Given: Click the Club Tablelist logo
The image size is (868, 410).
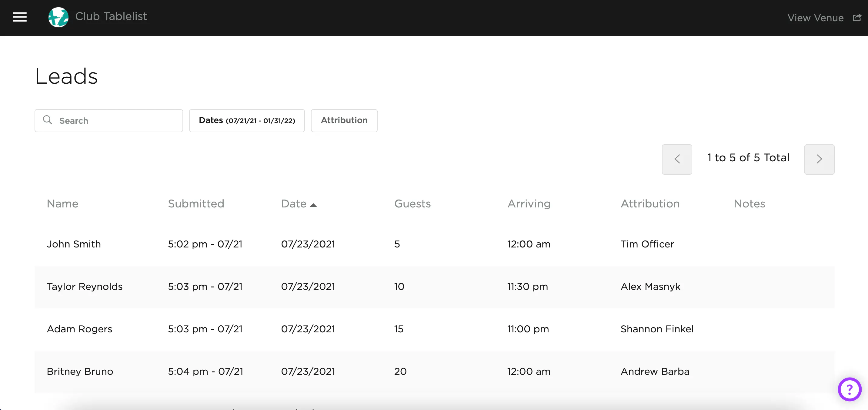Looking at the screenshot, I should pyautogui.click(x=58, y=17).
